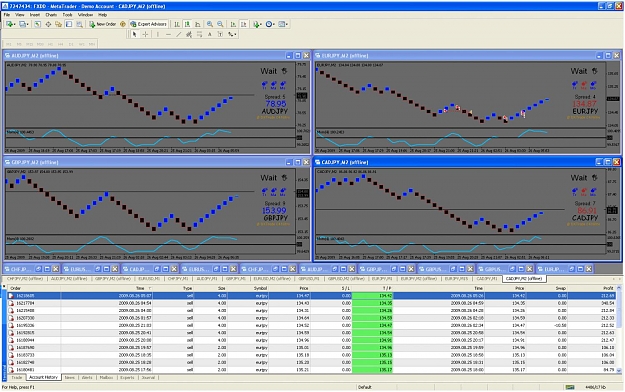The image size is (625, 392).
Task: Click terminal scrollbar down arrow
Action: click(619, 370)
